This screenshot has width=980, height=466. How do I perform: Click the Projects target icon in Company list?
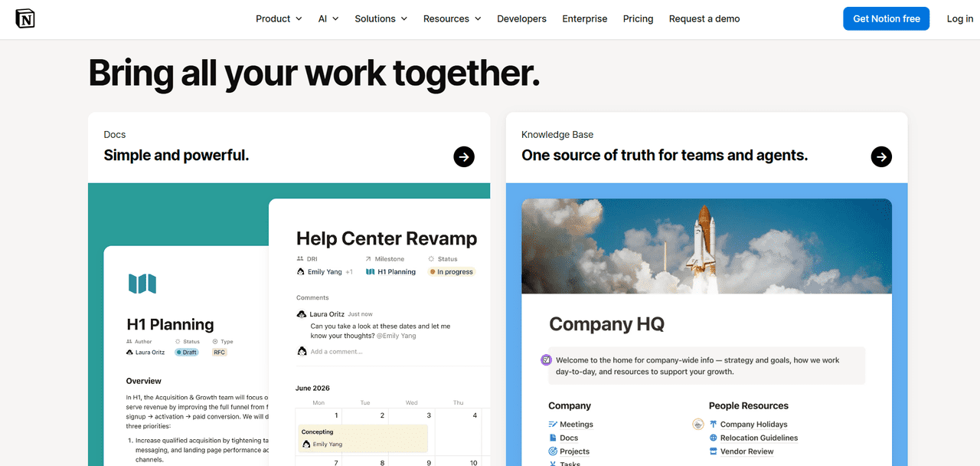point(553,451)
